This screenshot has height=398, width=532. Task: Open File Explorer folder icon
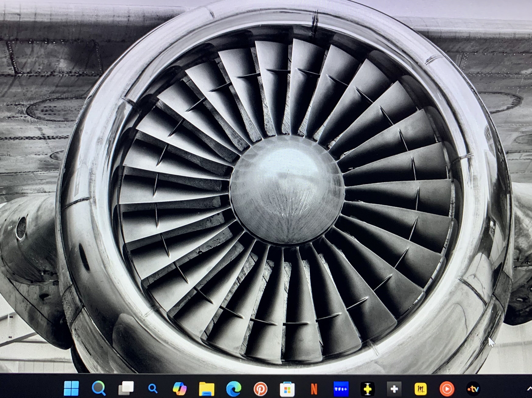pyautogui.click(x=207, y=388)
